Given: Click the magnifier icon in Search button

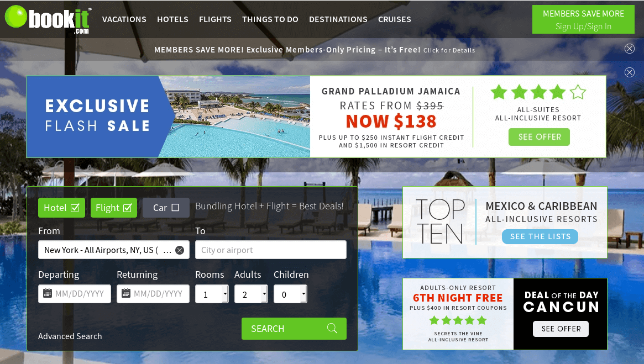Looking at the screenshot, I should pos(332,328).
